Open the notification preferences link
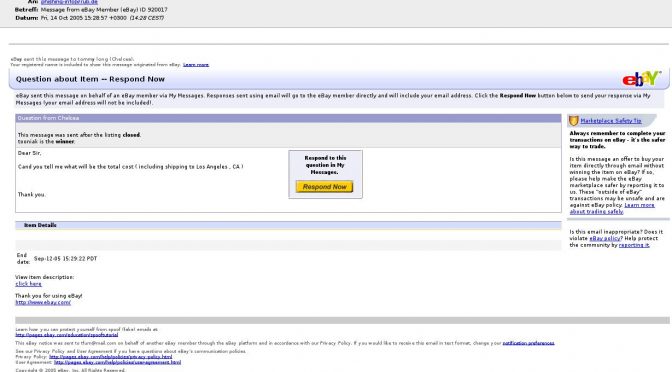 [528, 343]
